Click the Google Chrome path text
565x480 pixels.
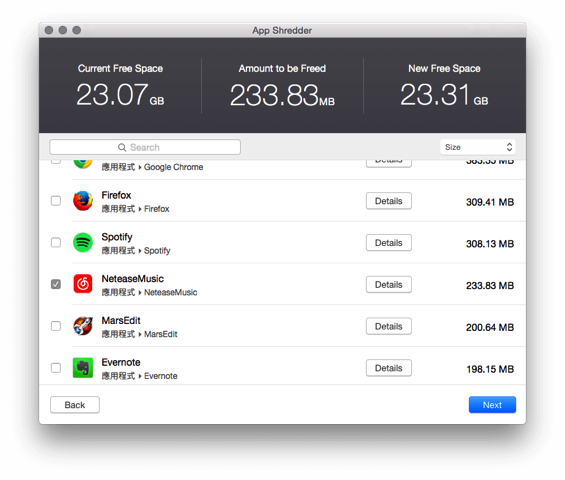tap(152, 167)
